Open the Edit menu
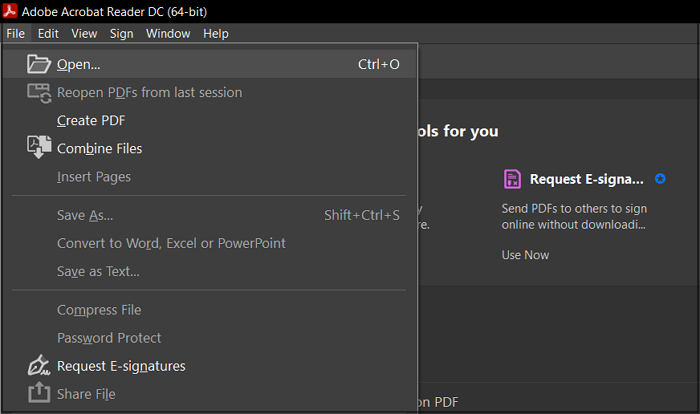This screenshot has height=414, width=700. (x=48, y=33)
